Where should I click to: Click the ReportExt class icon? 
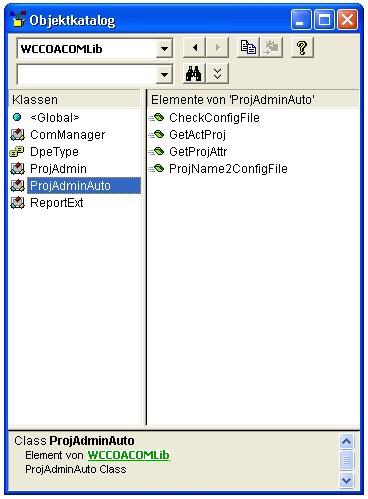point(17,202)
